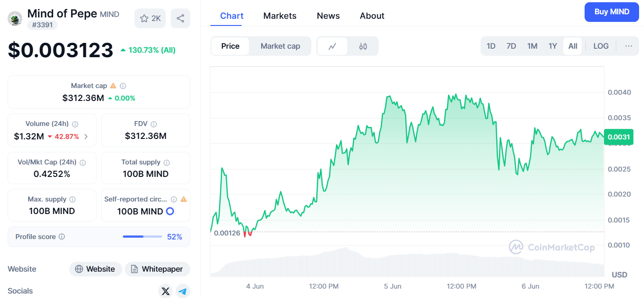Click the USD currency label on chart
The height and width of the screenshot is (298, 644).
(x=619, y=274)
